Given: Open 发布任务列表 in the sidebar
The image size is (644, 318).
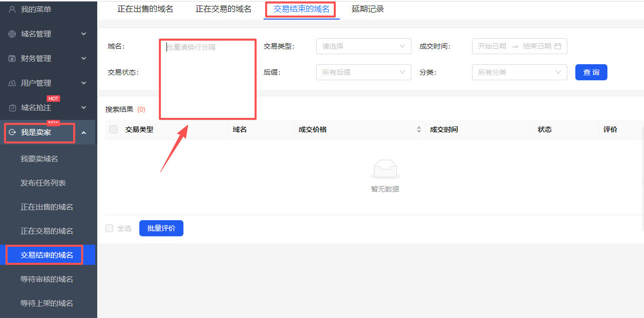Looking at the screenshot, I should coord(43,183).
